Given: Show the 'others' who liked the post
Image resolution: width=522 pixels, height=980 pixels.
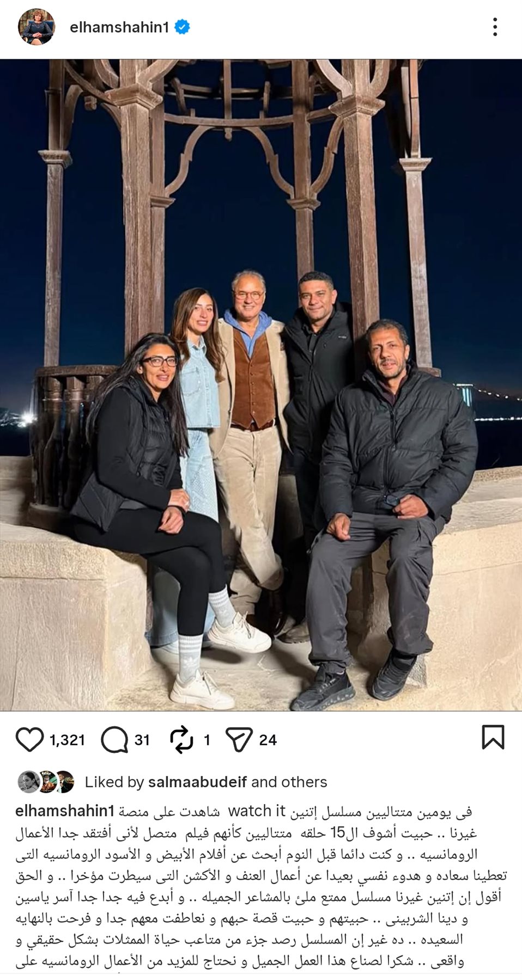Looking at the screenshot, I should (x=303, y=782).
